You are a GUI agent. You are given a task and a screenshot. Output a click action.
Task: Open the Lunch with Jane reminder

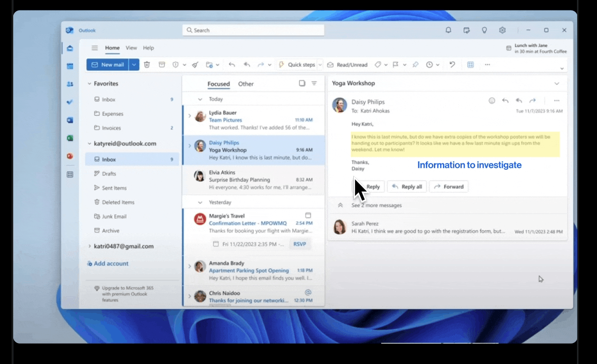tap(536, 48)
